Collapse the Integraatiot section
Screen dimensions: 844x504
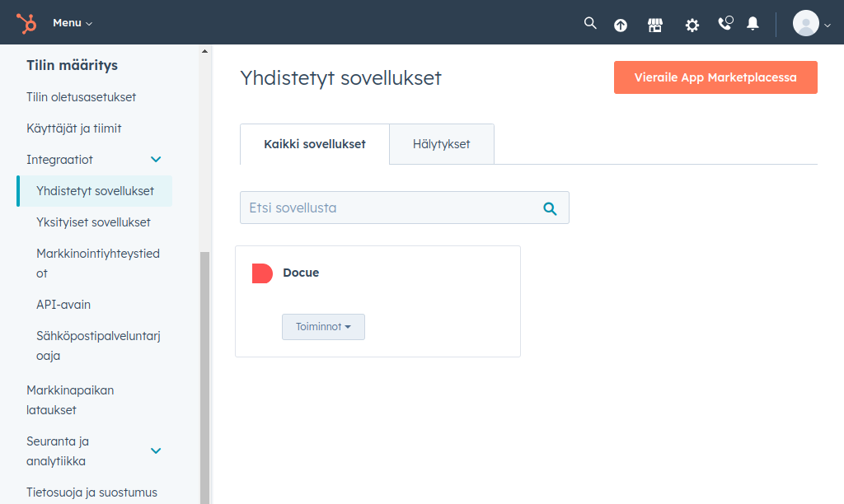(x=59, y=160)
